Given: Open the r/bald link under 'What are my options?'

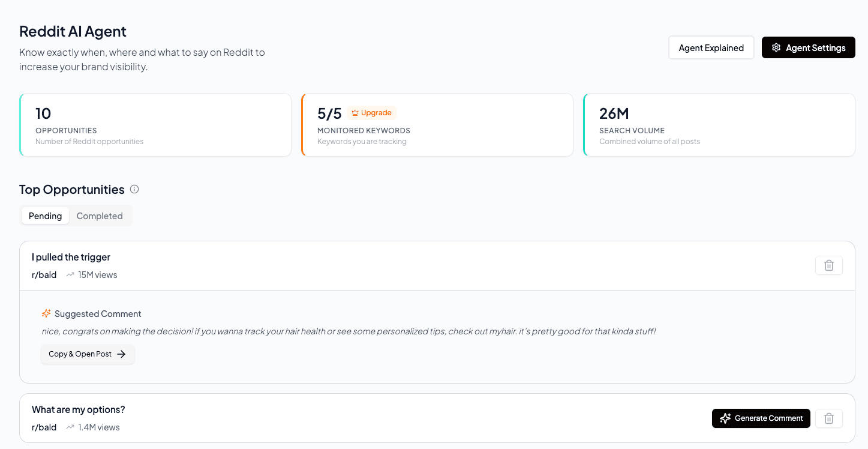Looking at the screenshot, I should 44,427.
